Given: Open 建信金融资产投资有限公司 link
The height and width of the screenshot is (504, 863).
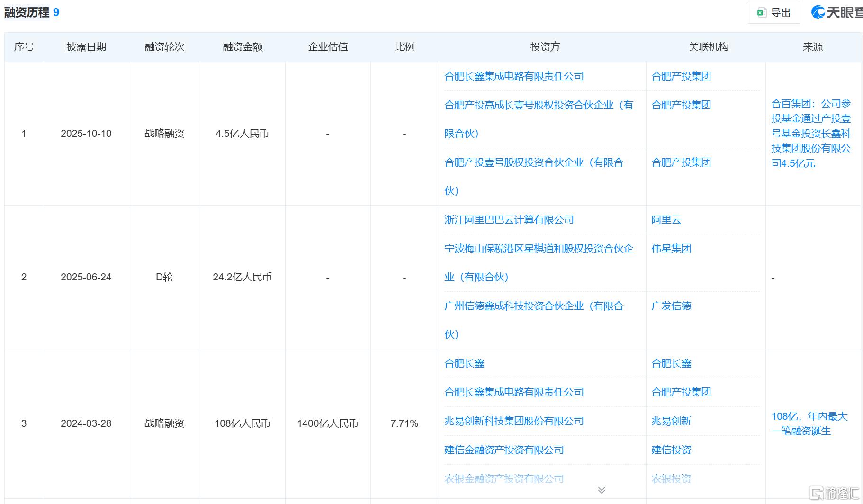Looking at the screenshot, I should pyautogui.click(x=504, y=450).
